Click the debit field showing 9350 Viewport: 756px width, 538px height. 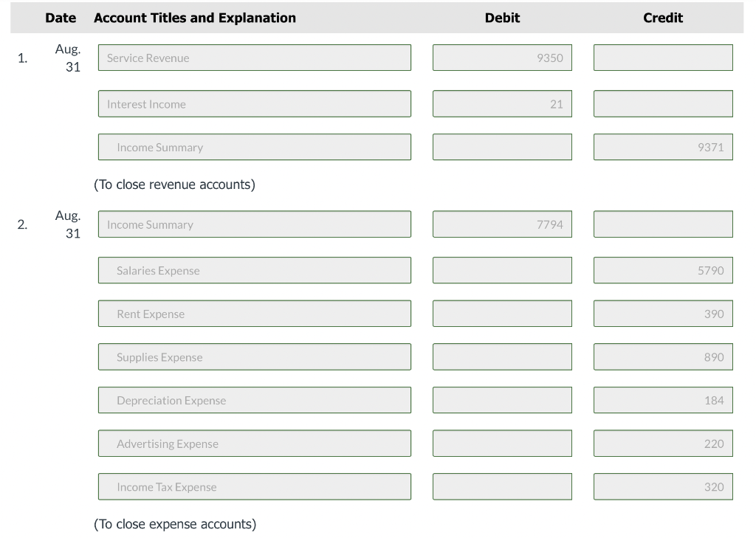502,58
